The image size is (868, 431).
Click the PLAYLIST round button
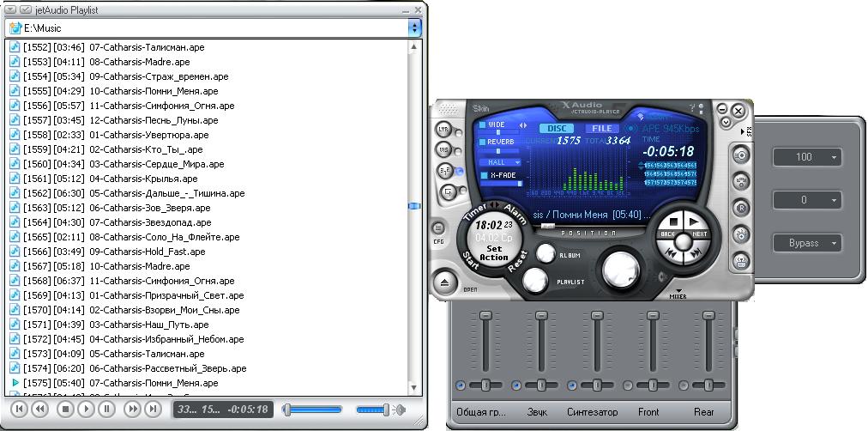click(535, 280)
